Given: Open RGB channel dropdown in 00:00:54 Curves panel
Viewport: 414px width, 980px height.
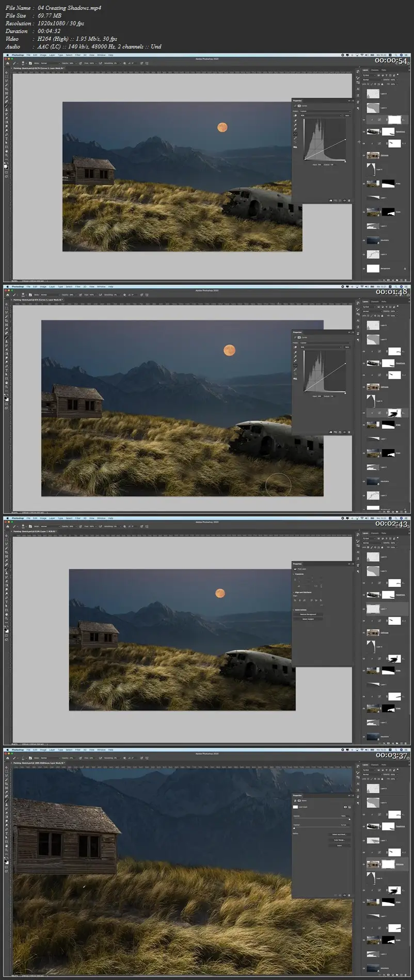Looking at the screenshot, I should click(321, 116).
